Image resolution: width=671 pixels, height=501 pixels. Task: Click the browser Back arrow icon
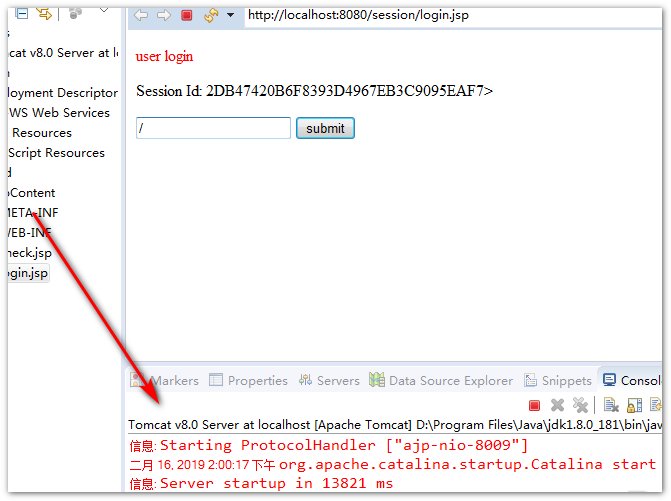(140, 15)
